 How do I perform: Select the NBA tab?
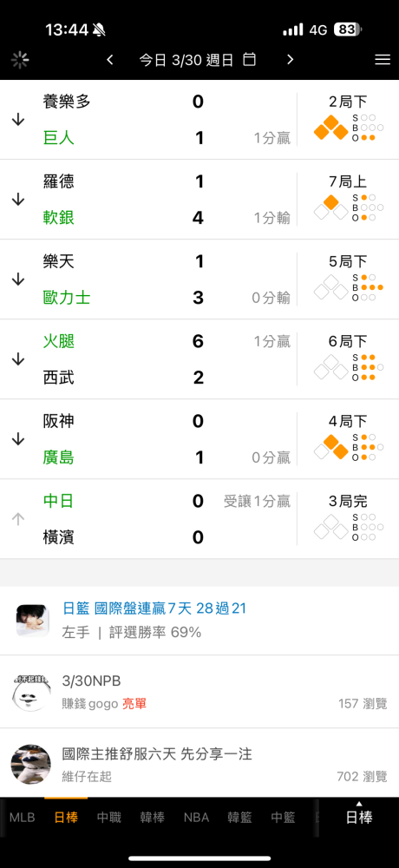[196, 818]
